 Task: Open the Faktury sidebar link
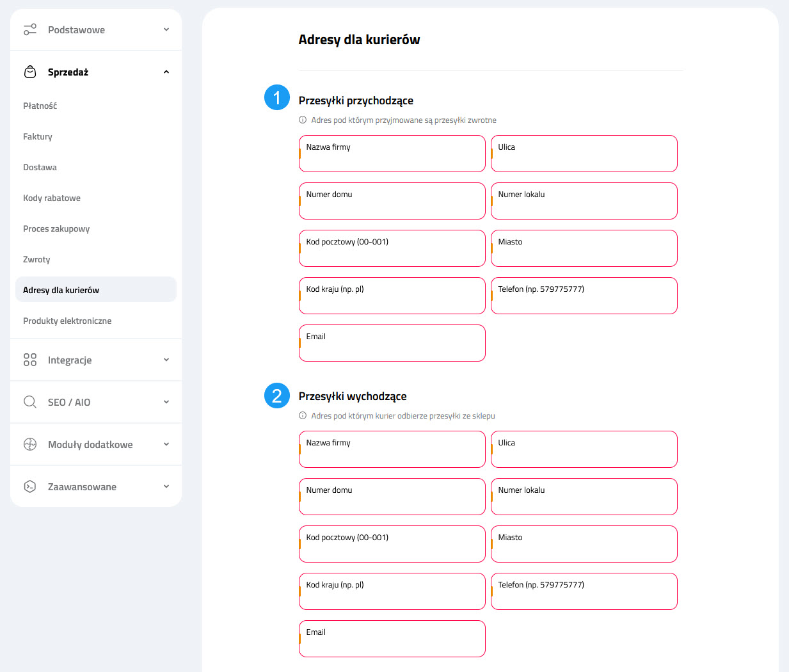tap(38, 136)
